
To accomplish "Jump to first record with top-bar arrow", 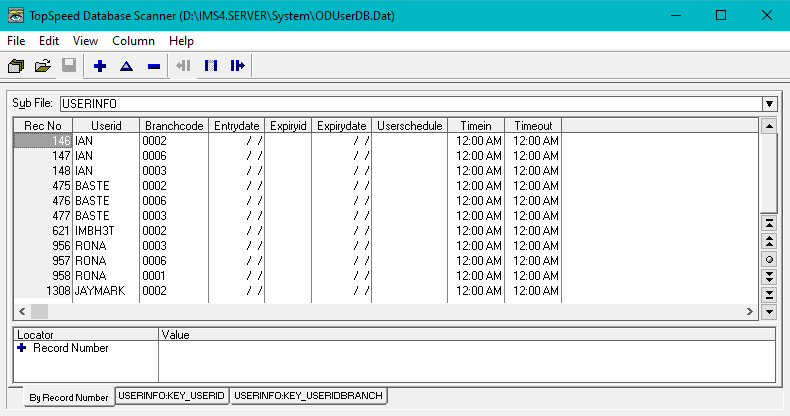I will pyautogui.click(x=769, y=222).
